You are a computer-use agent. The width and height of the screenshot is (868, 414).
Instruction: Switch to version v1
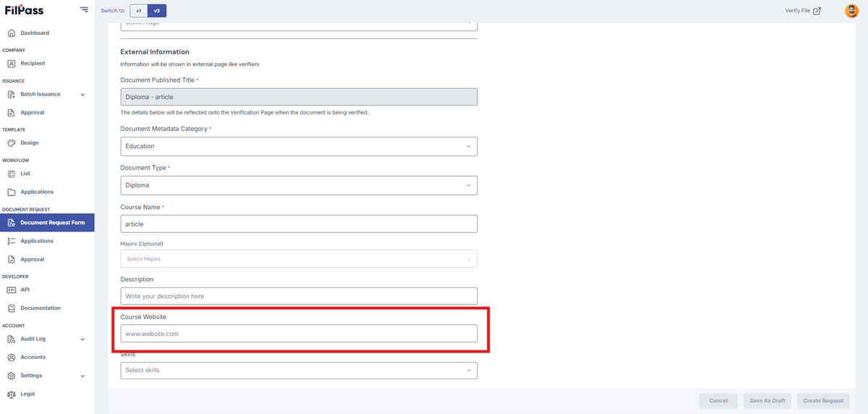tap(138, 11)
